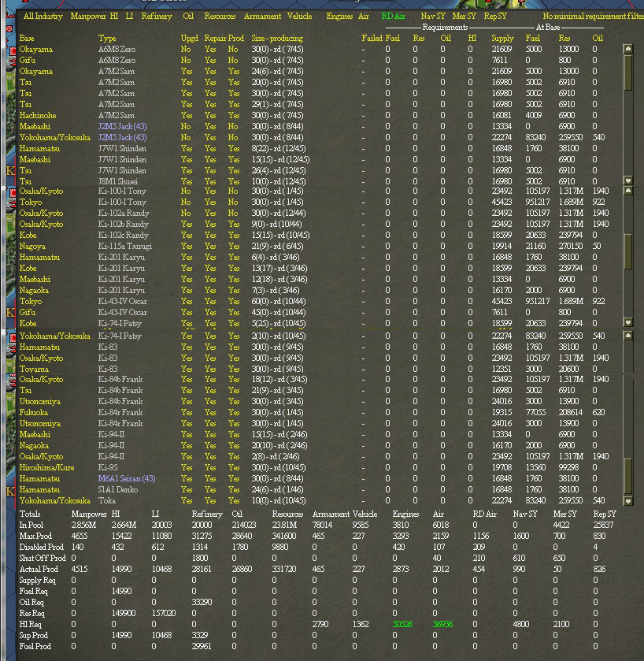Toggle Upgd for Yokohama/Yokosuka Toka

[187, 500]
